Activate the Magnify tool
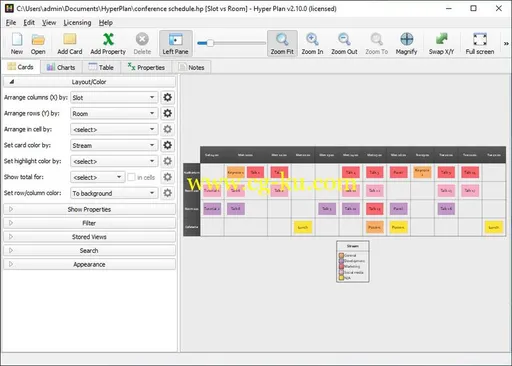This screenshot has height=366, width=512. (x=406, y=43)
